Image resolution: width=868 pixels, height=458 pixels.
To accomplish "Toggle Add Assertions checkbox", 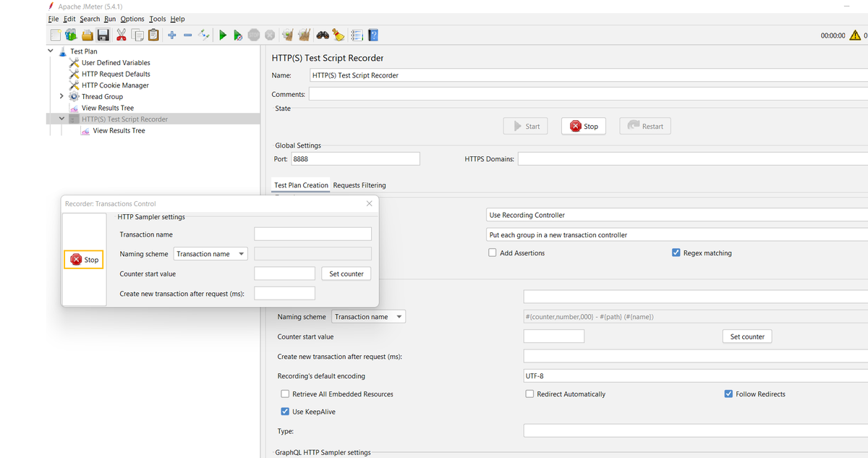I will point(493,253).
